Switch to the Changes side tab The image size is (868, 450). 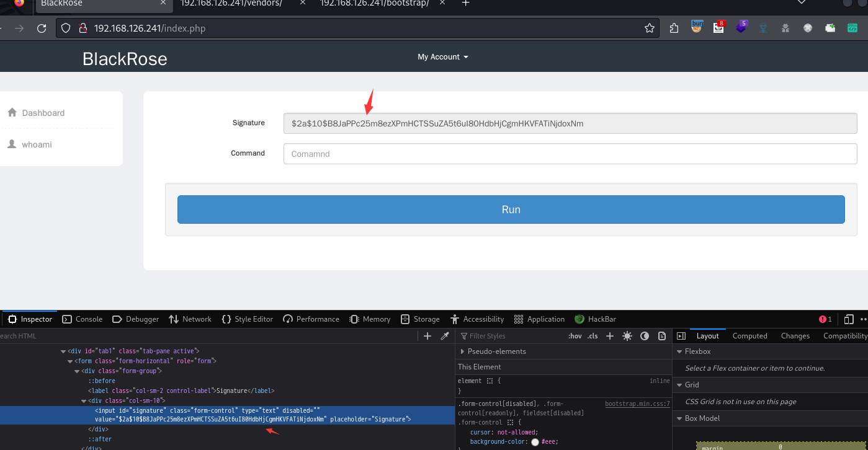click(x=795, y=336)
